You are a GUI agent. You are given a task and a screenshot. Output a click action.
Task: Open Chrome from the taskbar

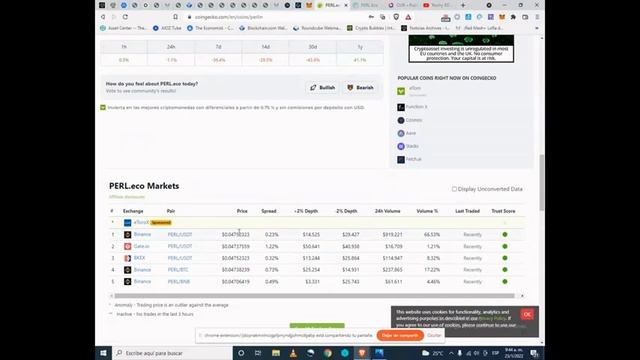point(328,353)
